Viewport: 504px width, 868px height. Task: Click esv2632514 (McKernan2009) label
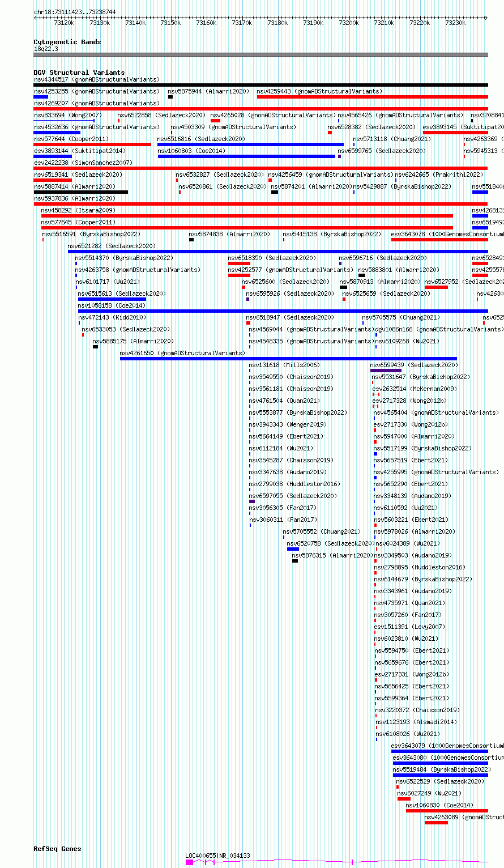[415, 389]
